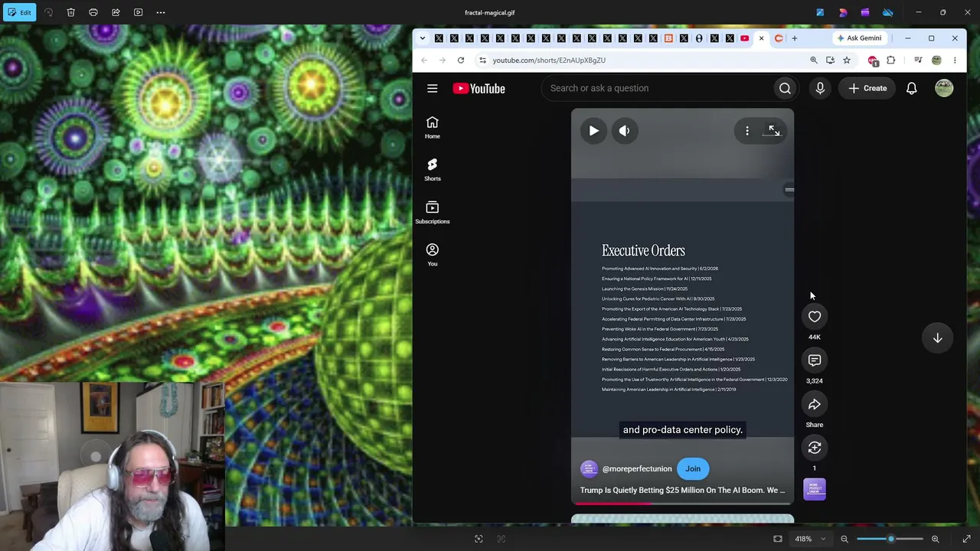
Task: Open a new Chrome tab
Action: pyautogui.click(x=794, y=38)
